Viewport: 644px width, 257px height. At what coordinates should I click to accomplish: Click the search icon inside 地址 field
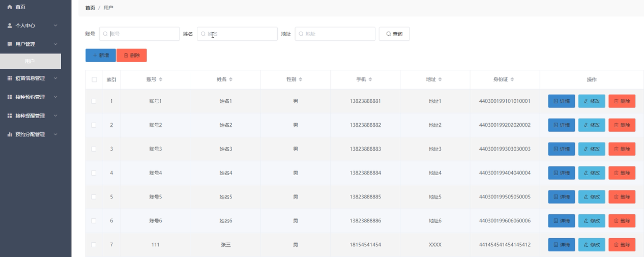pos(301,34)
